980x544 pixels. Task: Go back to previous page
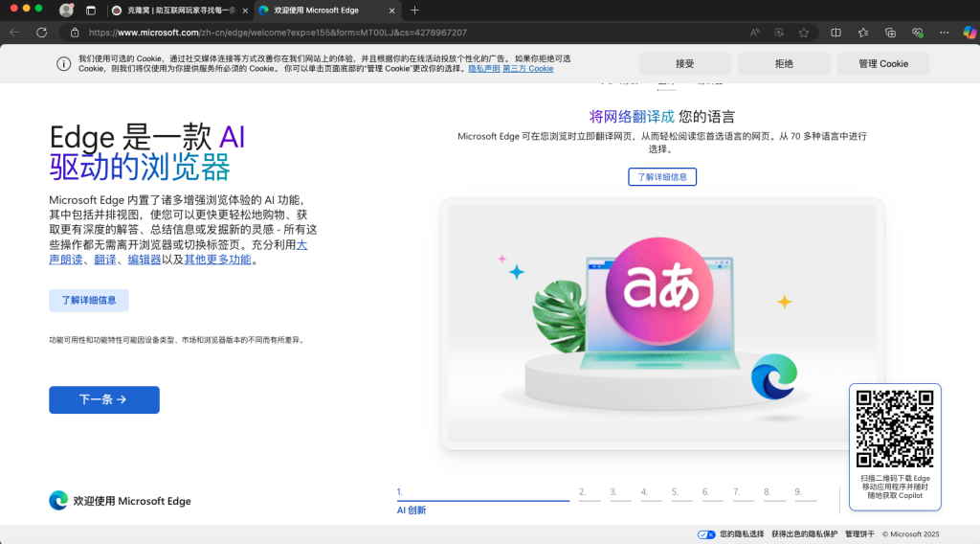[15, 33]
